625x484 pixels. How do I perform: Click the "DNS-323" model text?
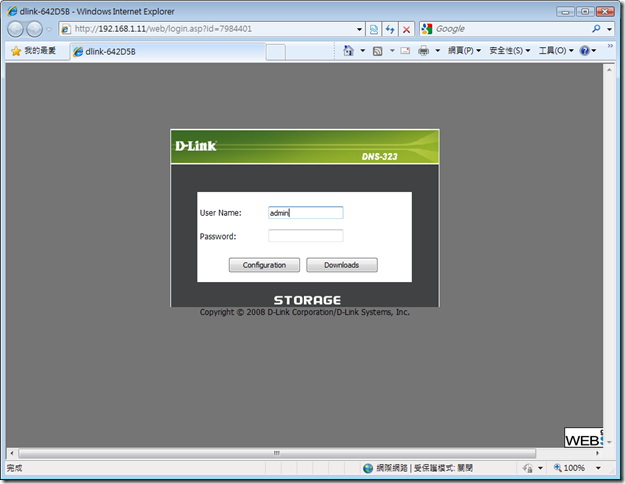(x=379, y=157)
